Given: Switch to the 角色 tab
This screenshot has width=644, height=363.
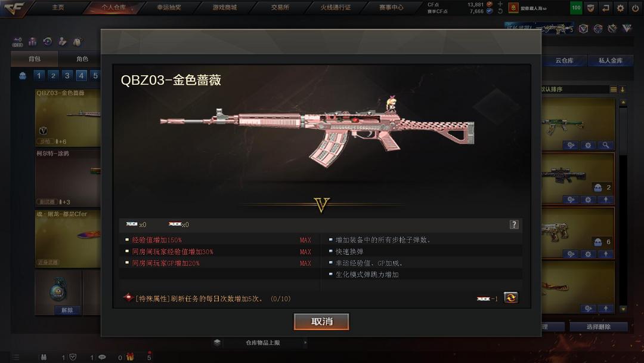Looking at the screenshot, I should point(82,59).
